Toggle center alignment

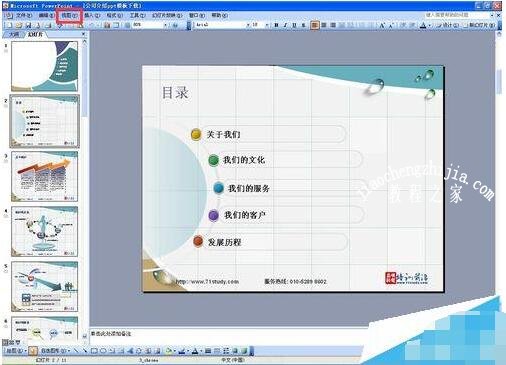click(x=324, y=25)
